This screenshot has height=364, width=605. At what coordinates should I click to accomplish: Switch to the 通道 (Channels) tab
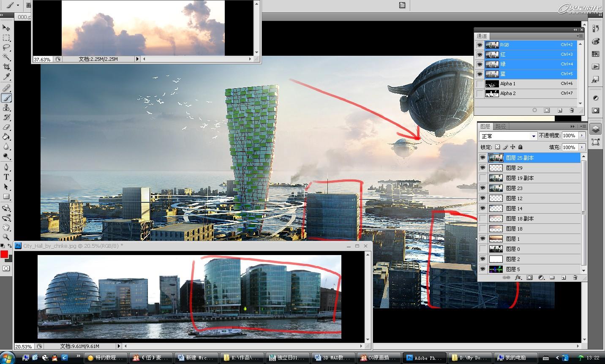(482, 36)
